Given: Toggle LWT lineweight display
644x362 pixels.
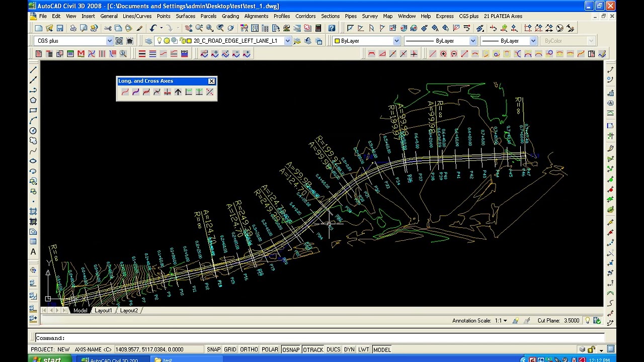Looking at the screenshot, I should pos(364,349).
